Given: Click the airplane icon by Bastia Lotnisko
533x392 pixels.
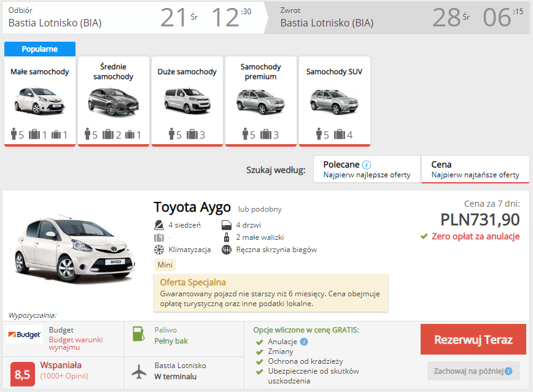Looking at the screenshot, I should pos(139,372).
